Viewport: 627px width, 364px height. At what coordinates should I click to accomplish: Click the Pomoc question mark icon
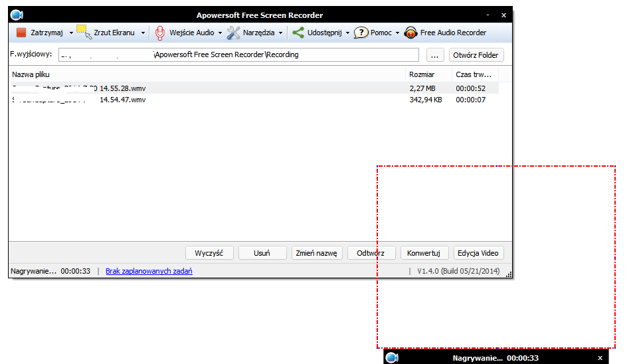pyautogui.click(x=361, y=33)
